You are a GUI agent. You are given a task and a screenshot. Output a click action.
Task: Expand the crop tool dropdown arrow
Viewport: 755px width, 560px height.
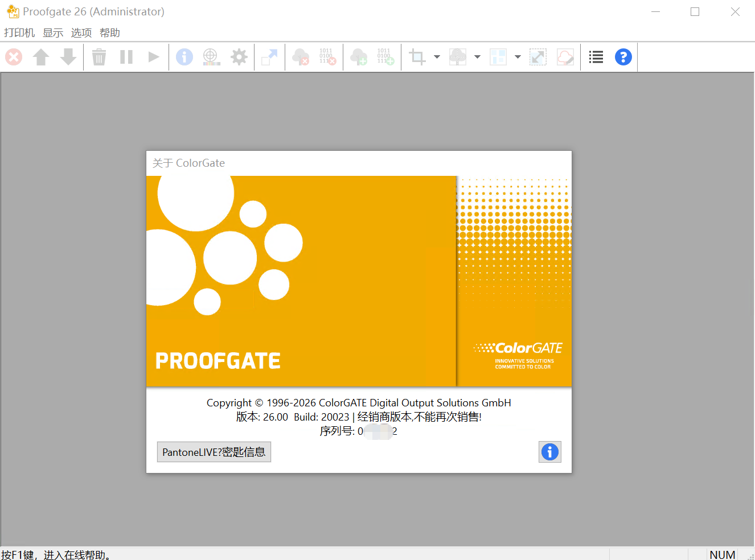point(437,57)
